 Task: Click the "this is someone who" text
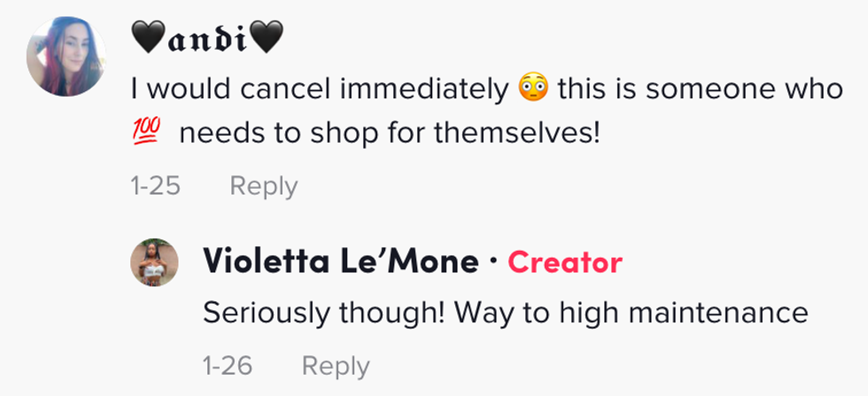(x=699, y=89)
